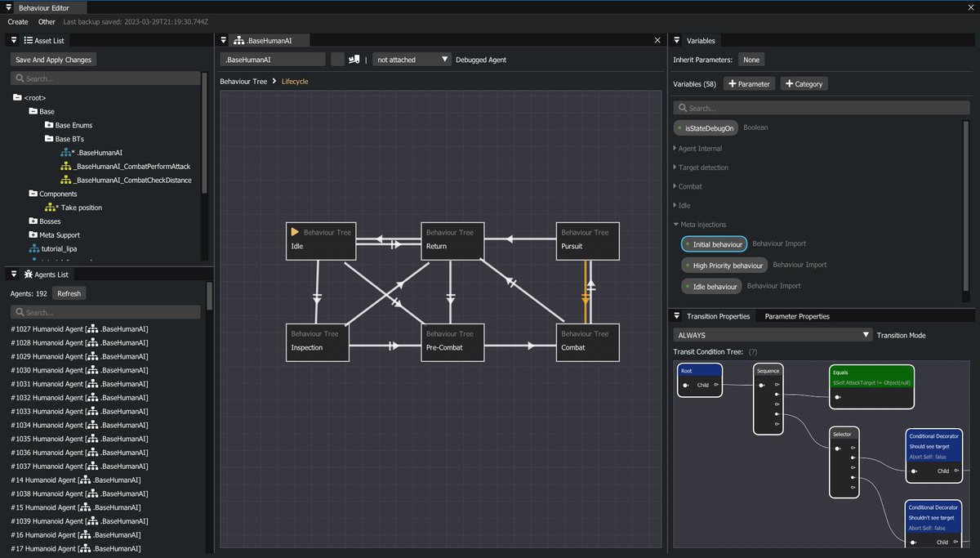Expand the Meta Support folder

pyautogui.click(x=33, y=235)
